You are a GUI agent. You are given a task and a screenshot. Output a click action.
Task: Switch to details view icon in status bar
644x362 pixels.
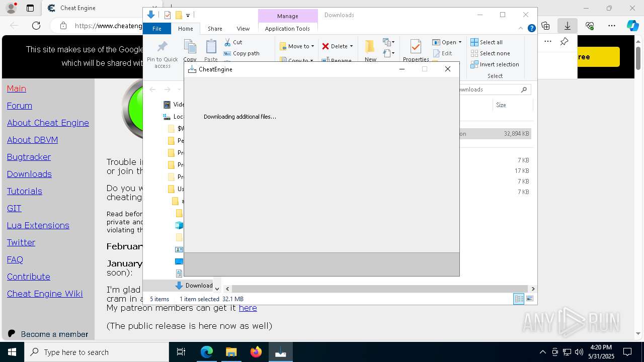click(x=519, y=299)
